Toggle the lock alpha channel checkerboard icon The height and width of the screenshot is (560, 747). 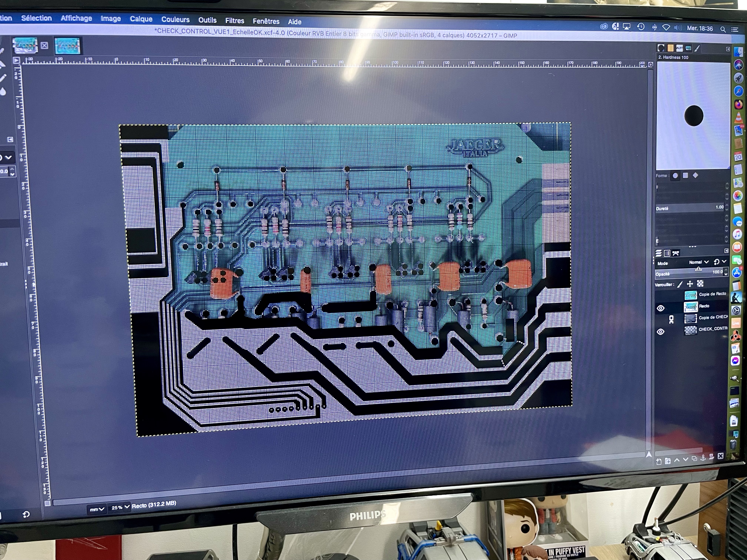pos(700,284)
